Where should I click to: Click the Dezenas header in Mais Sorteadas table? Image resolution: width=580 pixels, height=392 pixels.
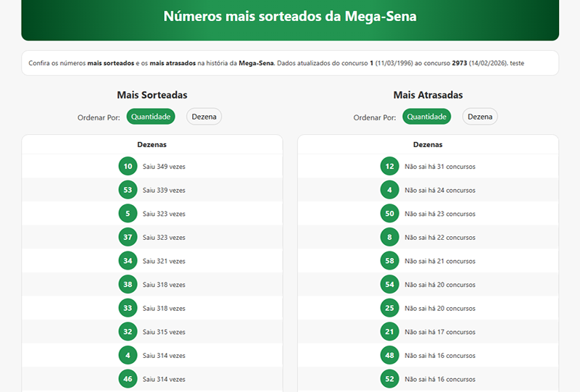click(152, 145)
